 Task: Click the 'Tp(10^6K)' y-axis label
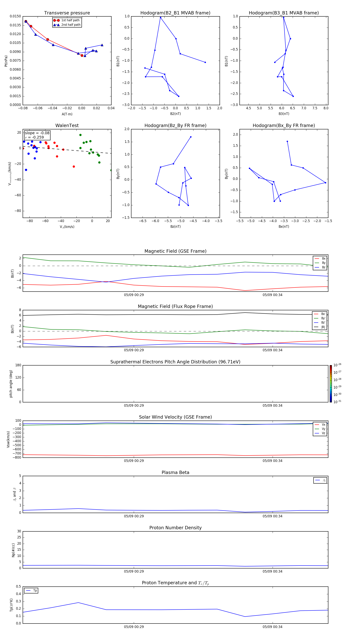(11, 605)
